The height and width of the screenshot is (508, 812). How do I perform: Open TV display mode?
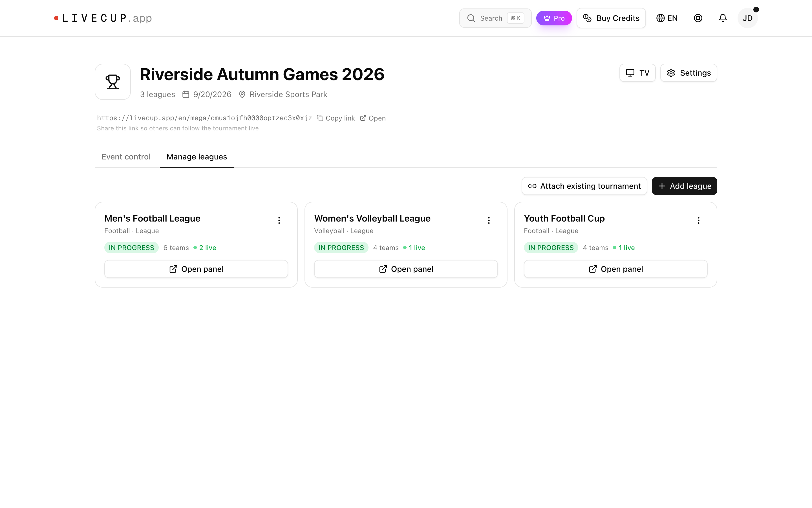637,73
